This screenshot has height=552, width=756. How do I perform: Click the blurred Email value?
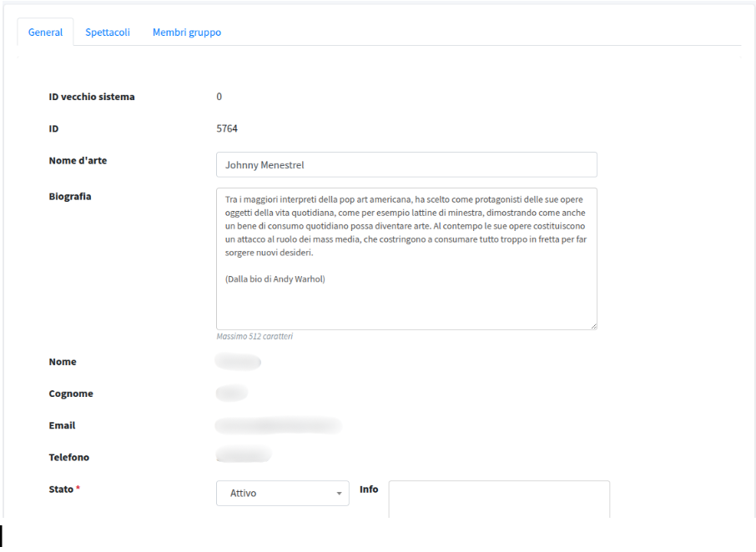click(x=278, y=426)
